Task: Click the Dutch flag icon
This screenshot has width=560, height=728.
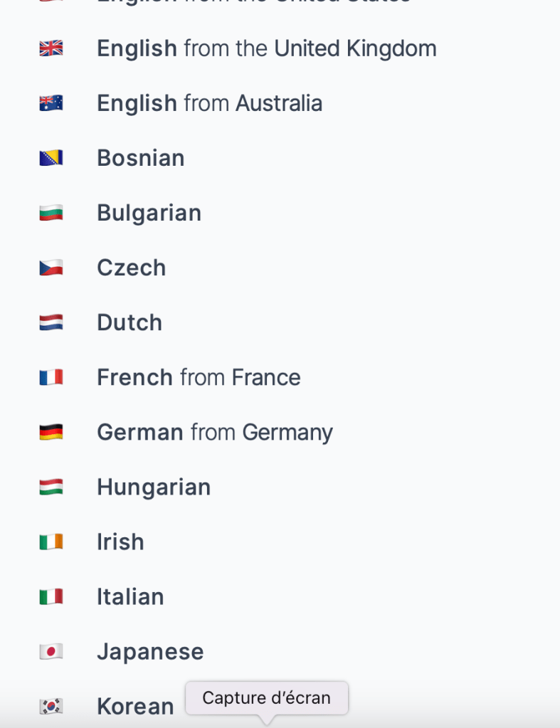Action: [x=51, y=322]
